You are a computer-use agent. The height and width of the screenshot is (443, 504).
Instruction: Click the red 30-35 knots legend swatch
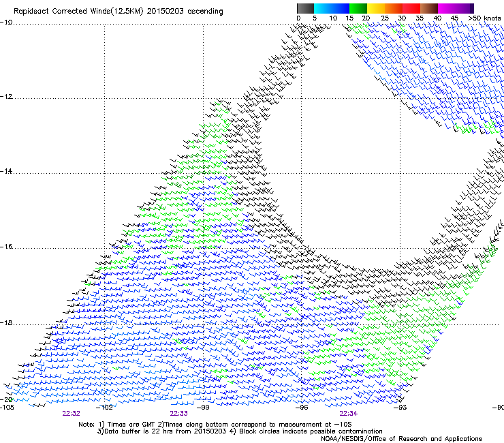tap(411, 8)
